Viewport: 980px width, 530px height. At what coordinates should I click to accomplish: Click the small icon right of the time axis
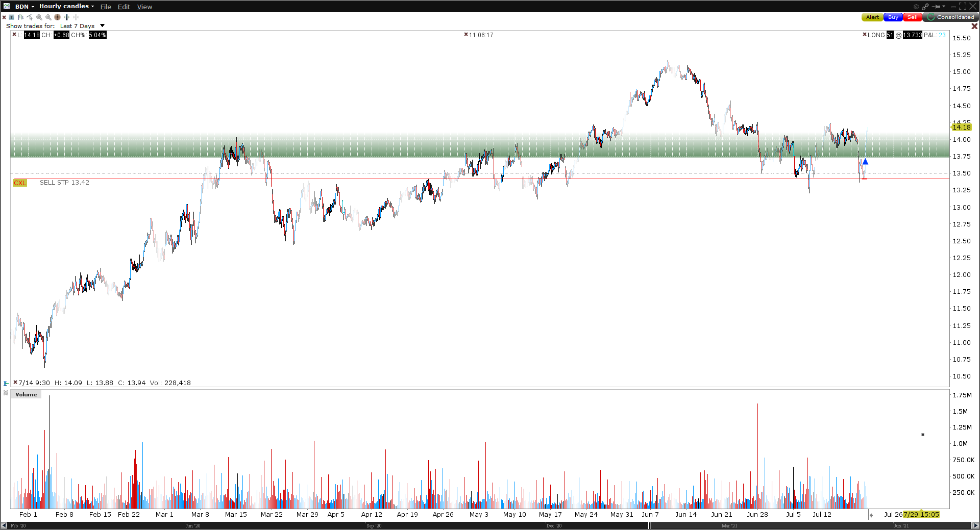871,515
